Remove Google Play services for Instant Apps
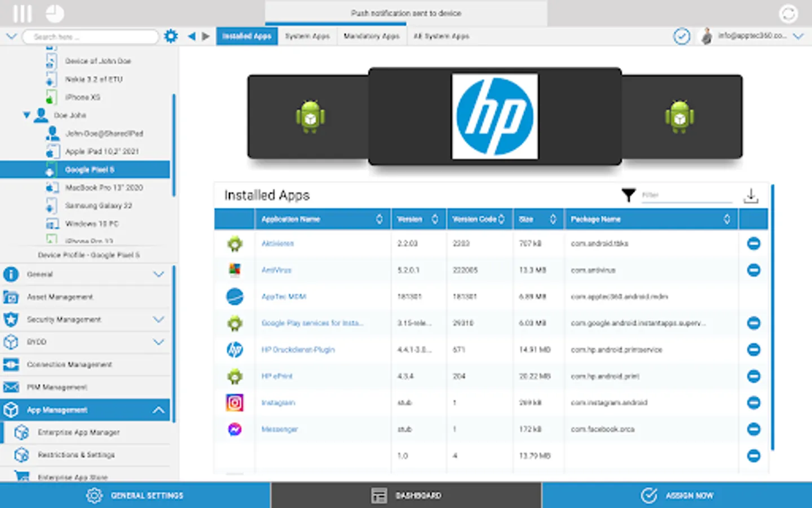Viewport: 812px width, 508px height. click(x=753, y=323)
